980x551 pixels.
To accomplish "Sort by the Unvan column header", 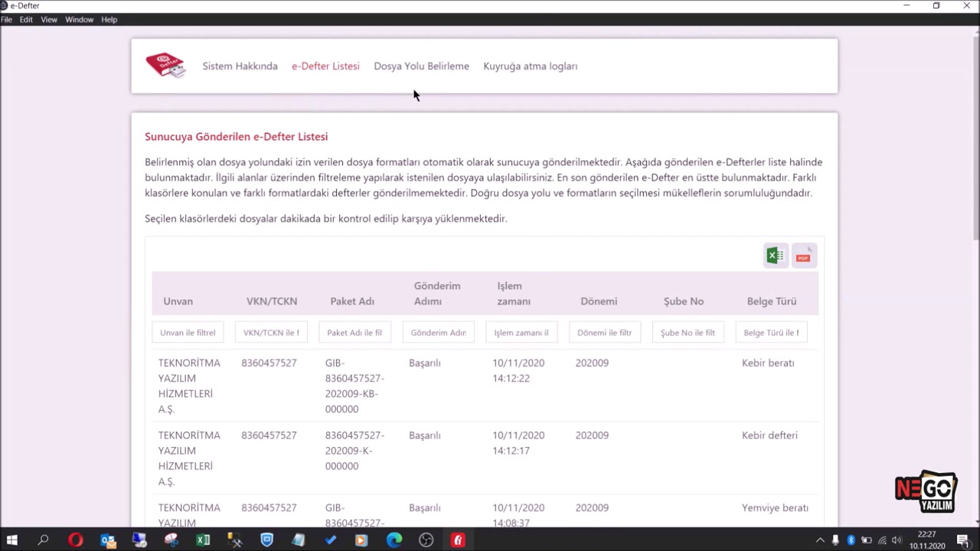I will 178,301.
